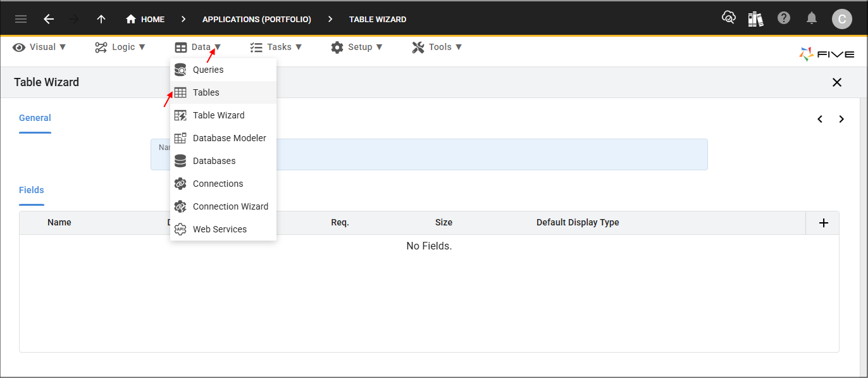Screen dimensions: 868x378
Task: Open the Tools dropdown menu
Action: pyautogui.click(x=437, y=47)
